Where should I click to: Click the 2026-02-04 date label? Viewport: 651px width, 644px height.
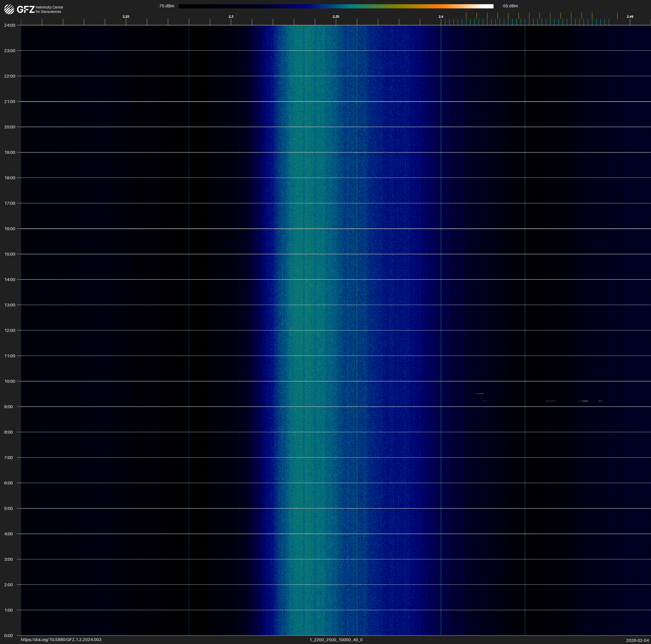tap(637, 640)
